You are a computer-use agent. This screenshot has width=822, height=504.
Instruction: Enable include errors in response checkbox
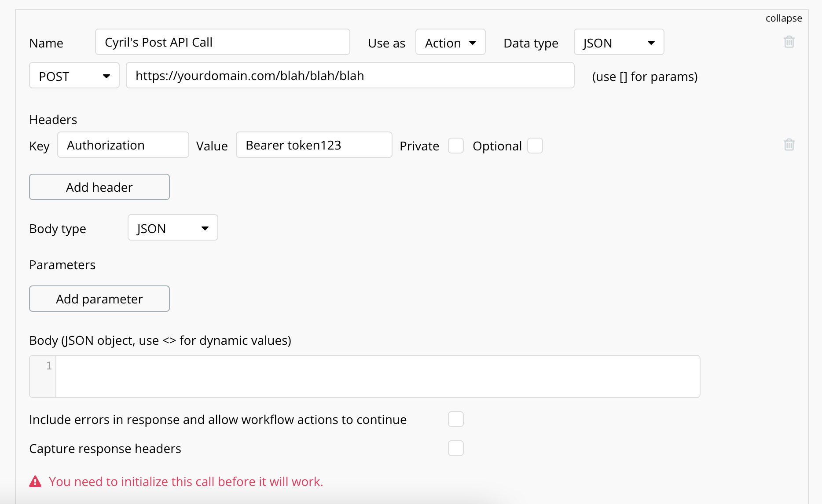(456, 419)
